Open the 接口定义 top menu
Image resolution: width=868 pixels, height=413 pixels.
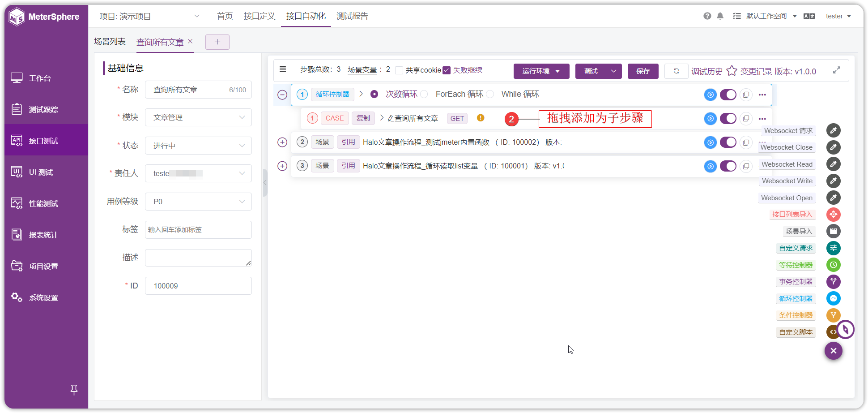click(260, 16)
